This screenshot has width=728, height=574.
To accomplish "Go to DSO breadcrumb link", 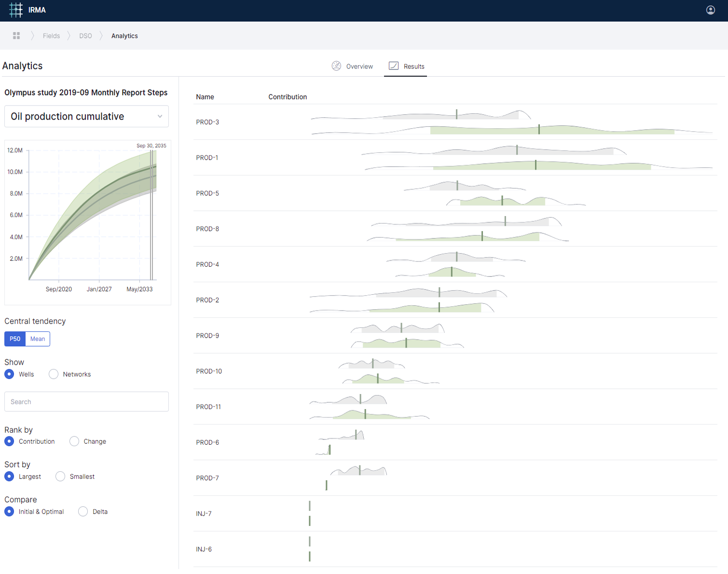I will 85,36.
